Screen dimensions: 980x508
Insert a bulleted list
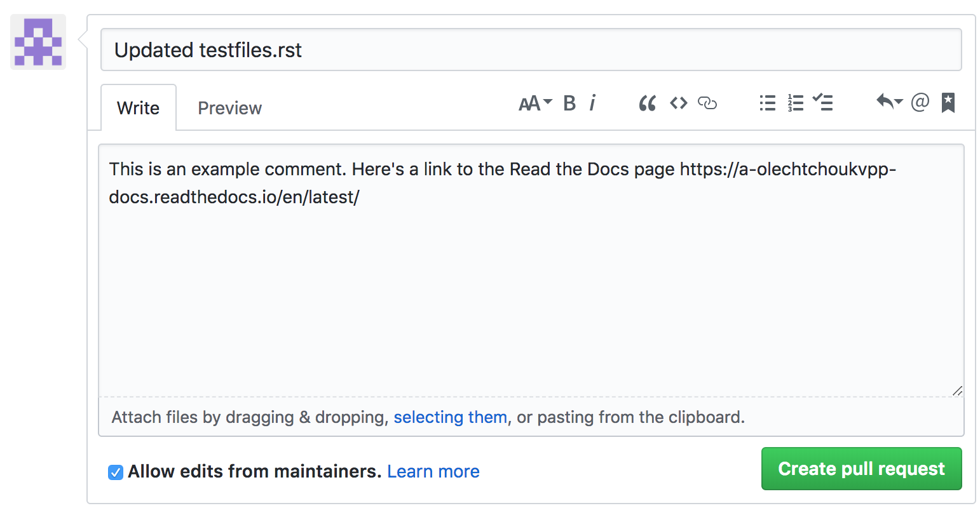tap(767, 103)
